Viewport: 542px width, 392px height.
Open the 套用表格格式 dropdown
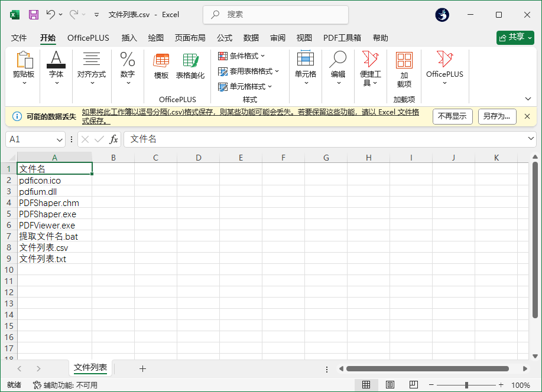click(248, 70)
